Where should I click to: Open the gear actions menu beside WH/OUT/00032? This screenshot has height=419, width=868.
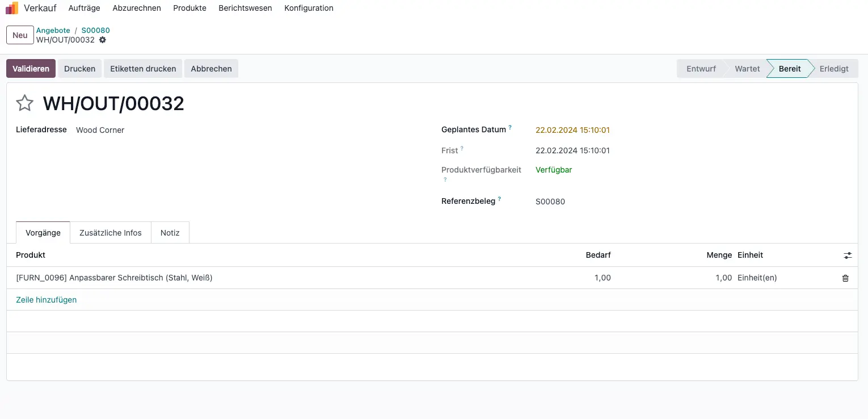pyautogui.click(x=103, y=40)
